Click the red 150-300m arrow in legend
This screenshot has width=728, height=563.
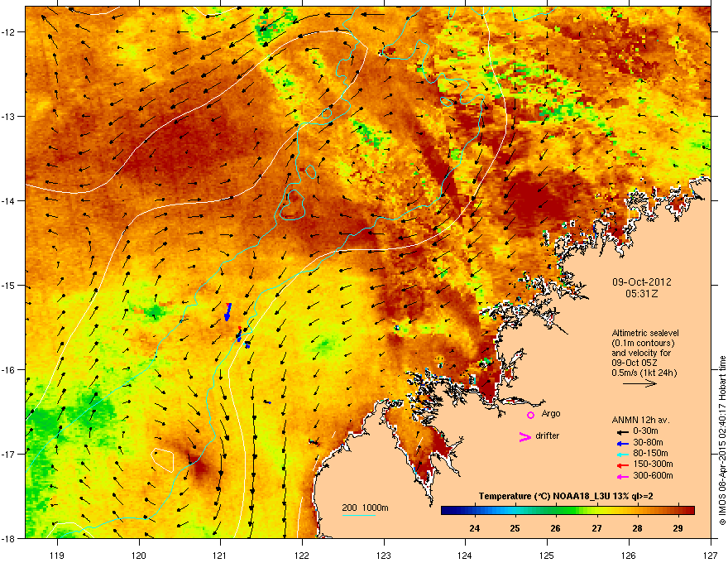pos(623,465)
